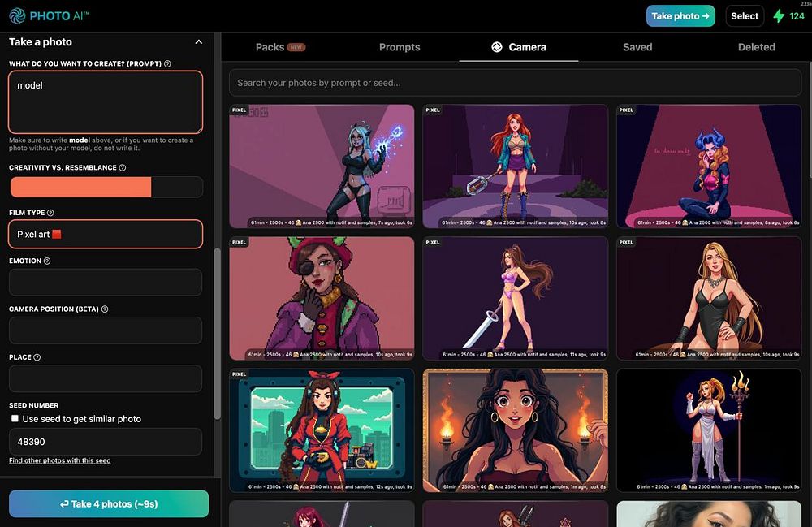
Task: Open the red-outfit city skyline thumbnail
Action: (322, 430)
